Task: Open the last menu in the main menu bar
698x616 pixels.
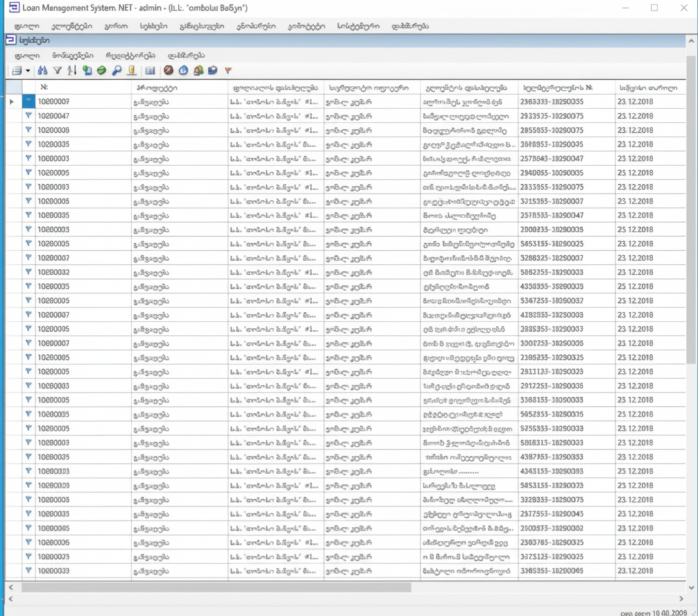Action: [410, 26]
